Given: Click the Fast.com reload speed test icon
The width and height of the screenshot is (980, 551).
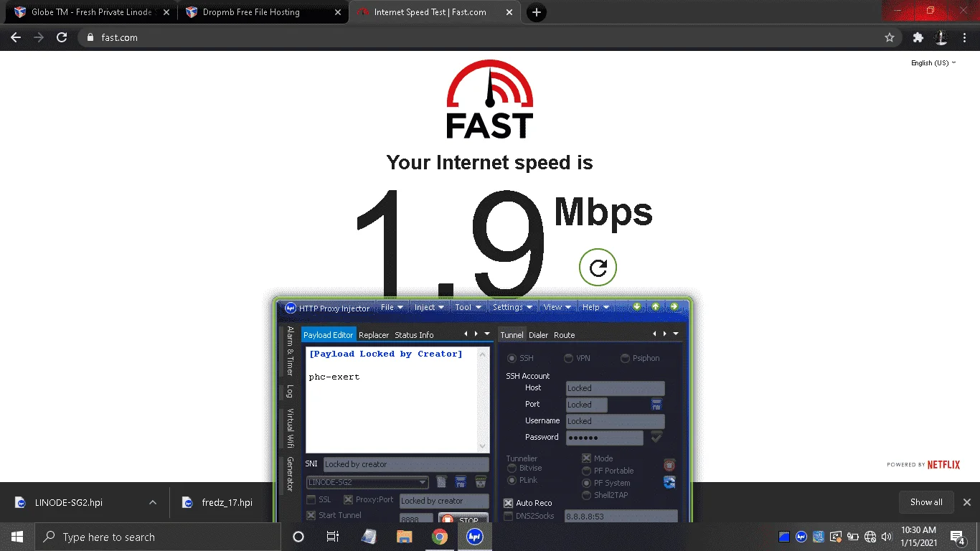Looking at the screenshot, I should 598,268.
